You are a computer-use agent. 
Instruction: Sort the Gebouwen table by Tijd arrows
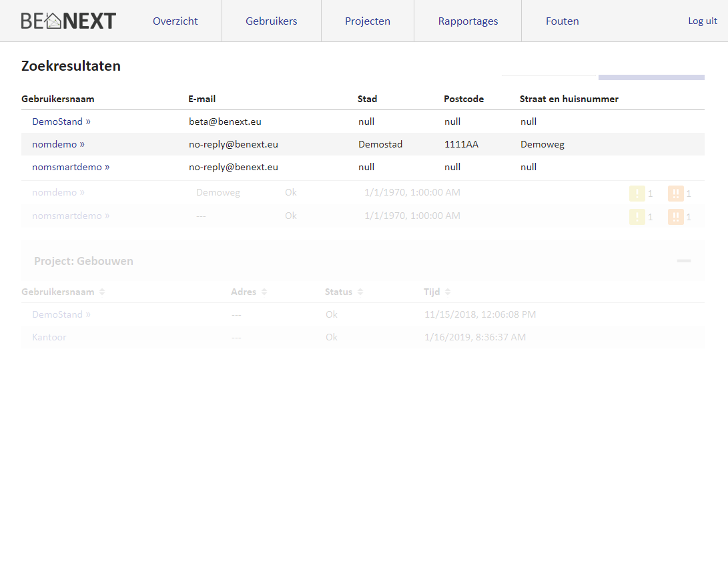tap(448, 292)
